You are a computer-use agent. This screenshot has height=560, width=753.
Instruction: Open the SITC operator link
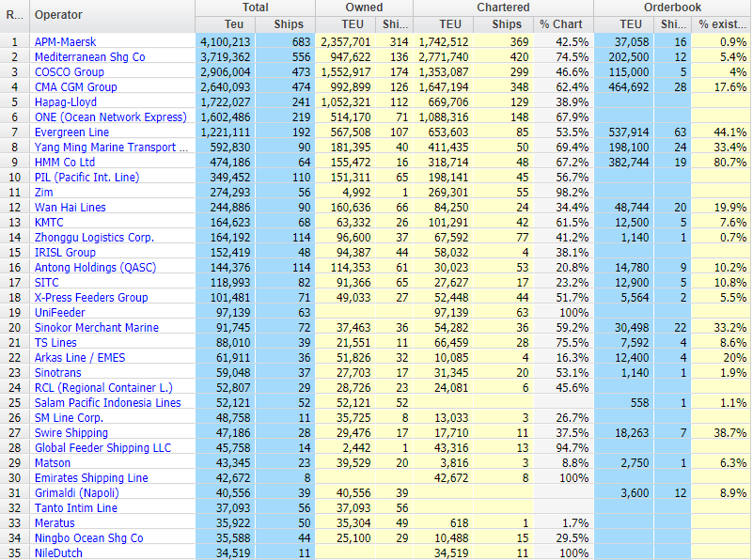tap(47, 283)
